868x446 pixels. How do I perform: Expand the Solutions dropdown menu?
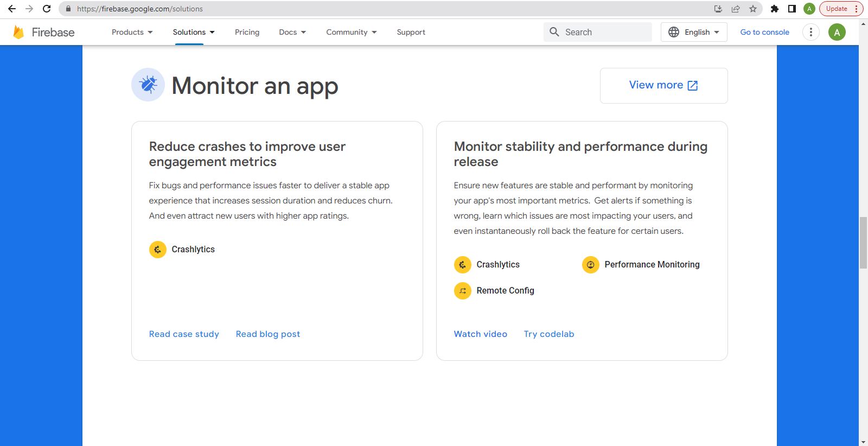(x=194, y=32)
